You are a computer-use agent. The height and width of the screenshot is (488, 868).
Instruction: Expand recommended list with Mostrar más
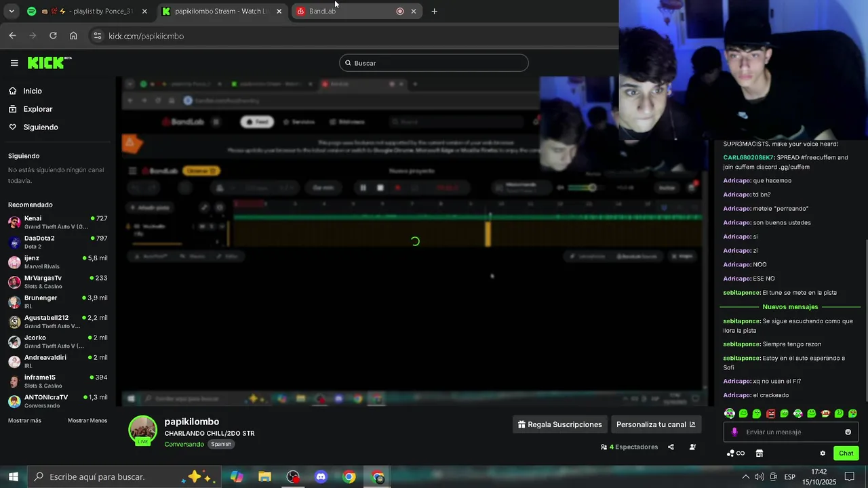click(x=24, y=421)
